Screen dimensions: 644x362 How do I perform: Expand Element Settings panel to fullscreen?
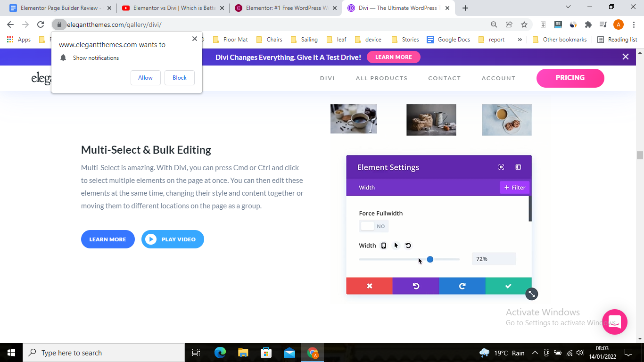[501, 167]
